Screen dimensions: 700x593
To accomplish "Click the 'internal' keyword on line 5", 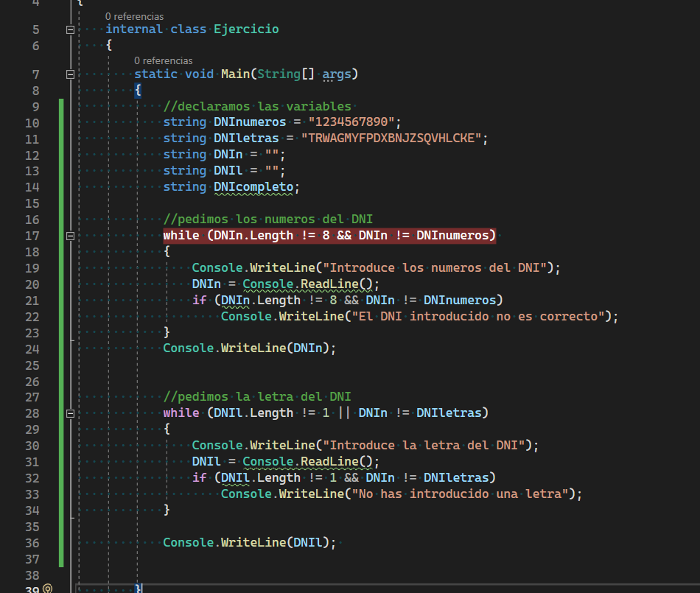I will [x=134, y=29].
